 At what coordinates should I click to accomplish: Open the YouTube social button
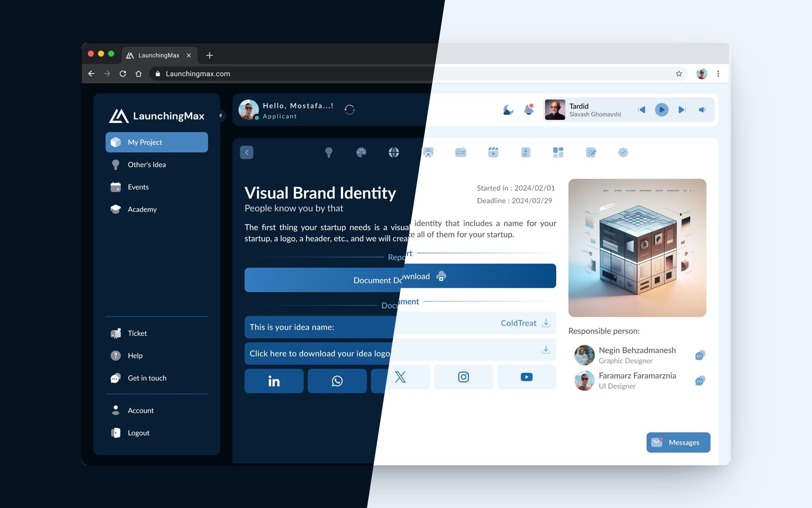tap(527, 377)
